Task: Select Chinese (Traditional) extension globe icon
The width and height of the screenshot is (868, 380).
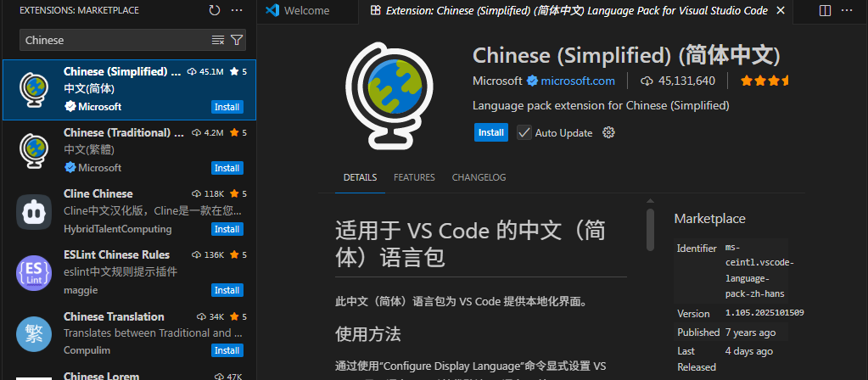Action: click(36, 150)
